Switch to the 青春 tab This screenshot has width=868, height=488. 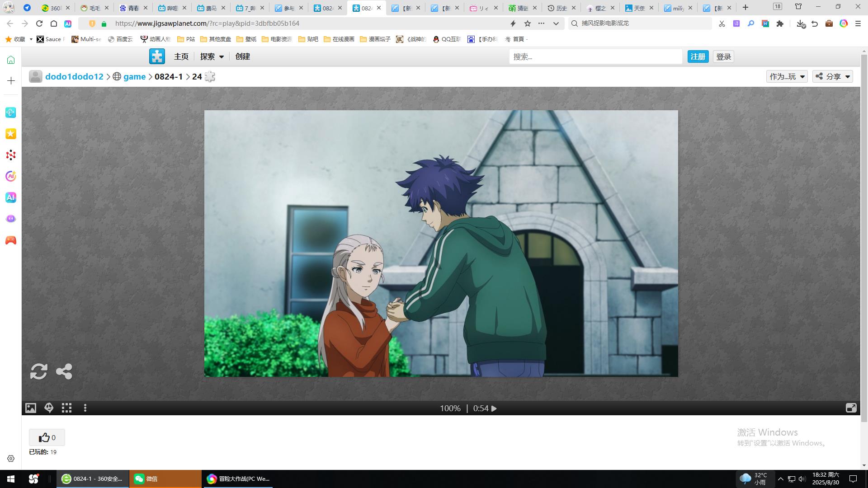(133, 8)
